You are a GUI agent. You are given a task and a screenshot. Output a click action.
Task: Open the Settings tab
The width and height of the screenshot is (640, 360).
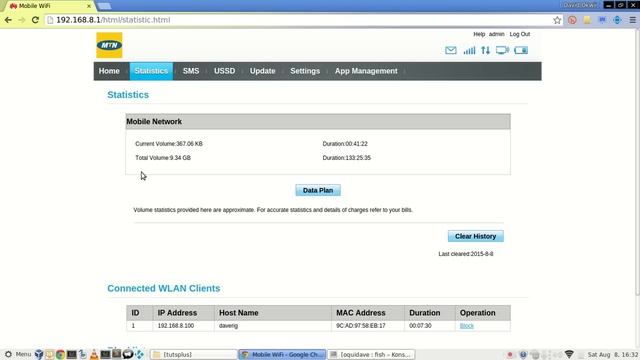[305, 71]
